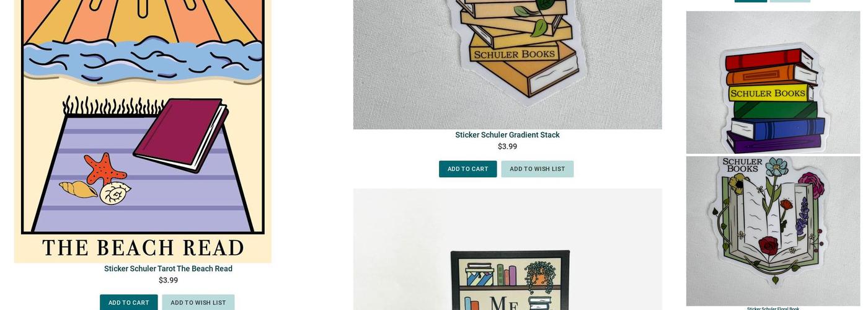Image resolution: width=868 pixels, height=310 pixels.
Task: Click the orange starfish in the tarot image
Action: pos(105,167)
